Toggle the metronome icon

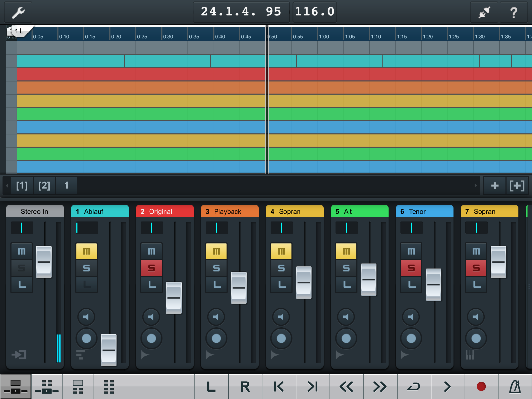pyautogui.click(x=515, y=387)
